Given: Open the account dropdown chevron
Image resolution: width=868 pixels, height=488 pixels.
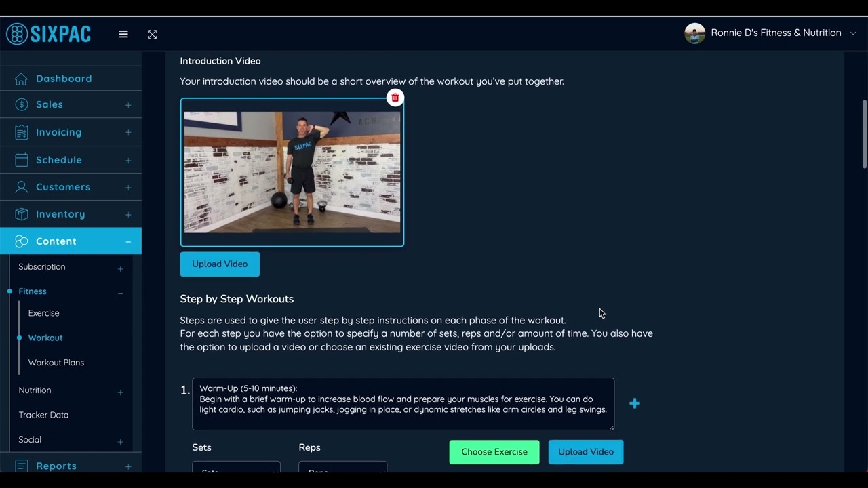Looking at the screenshot, I should (x=853, y=33).
